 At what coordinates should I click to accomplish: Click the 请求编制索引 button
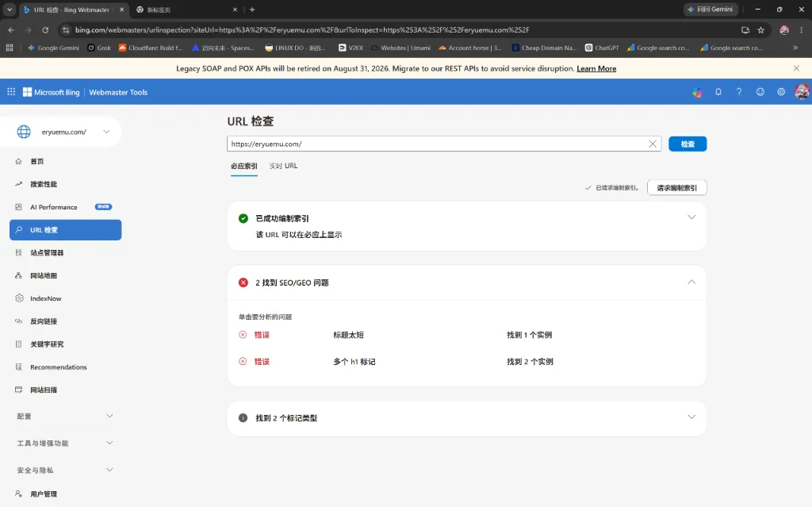click(677, 188)
